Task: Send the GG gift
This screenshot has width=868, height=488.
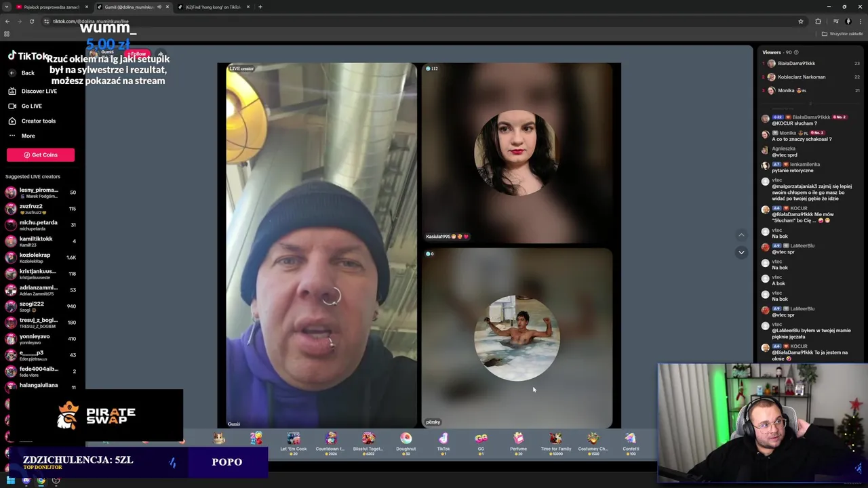Action: [481, 443]
